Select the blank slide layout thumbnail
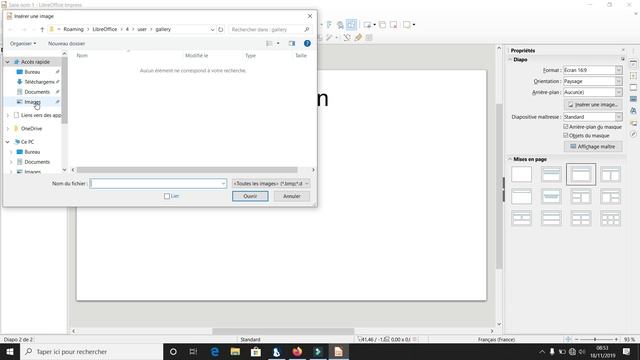640x360 pixels. tap(522, 174)
